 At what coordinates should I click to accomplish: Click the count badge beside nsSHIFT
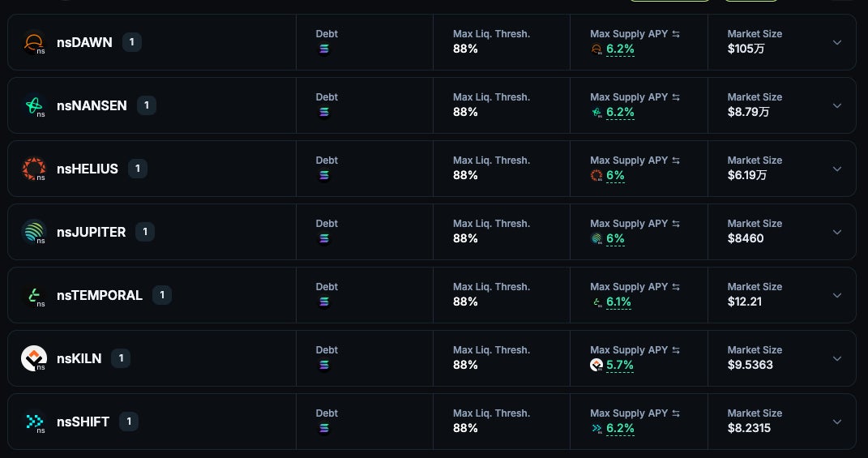coord(129,422)
